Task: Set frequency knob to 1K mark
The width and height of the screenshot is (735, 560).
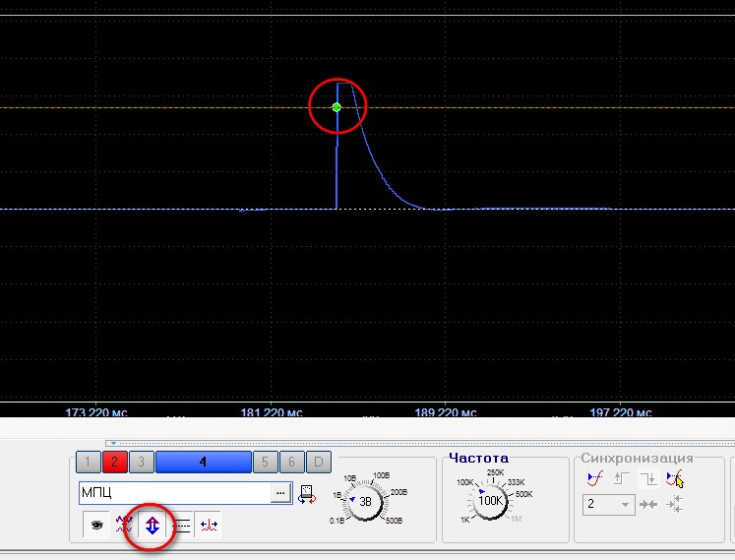Action: 464,520
